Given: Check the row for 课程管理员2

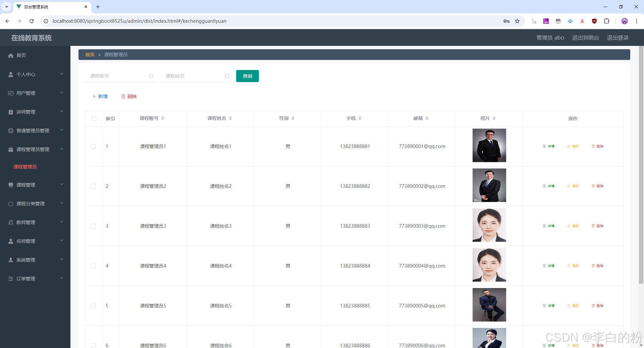Looking at the screenshot, I should pyautogui.click(x=93, y=186).
